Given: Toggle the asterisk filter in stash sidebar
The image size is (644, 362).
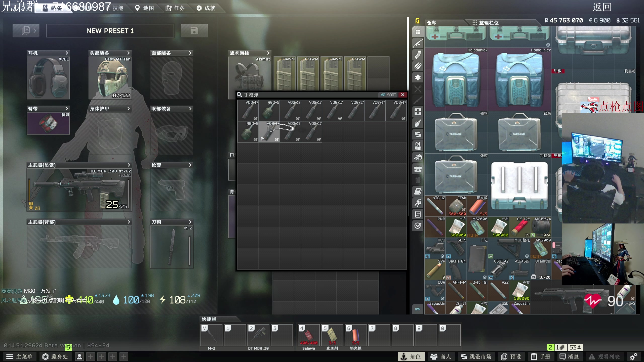Looking at the screenshot, I should [x=418, y=77].
